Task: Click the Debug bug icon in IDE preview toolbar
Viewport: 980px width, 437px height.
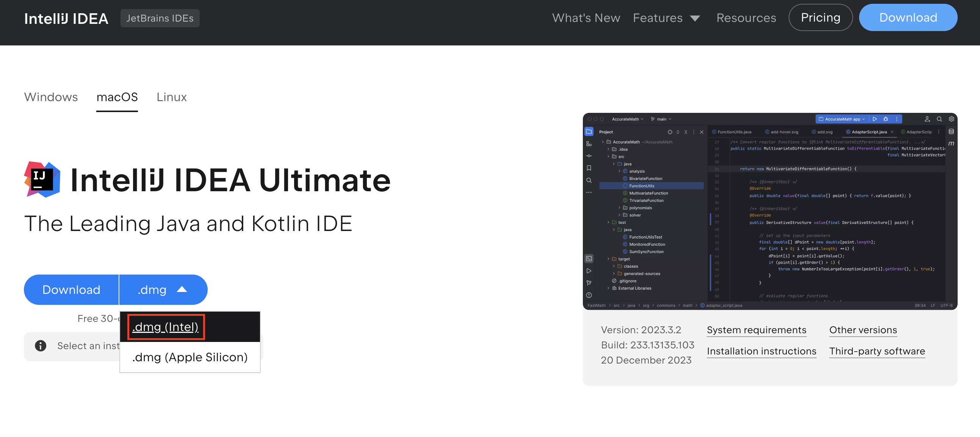Action: [886, 119]
